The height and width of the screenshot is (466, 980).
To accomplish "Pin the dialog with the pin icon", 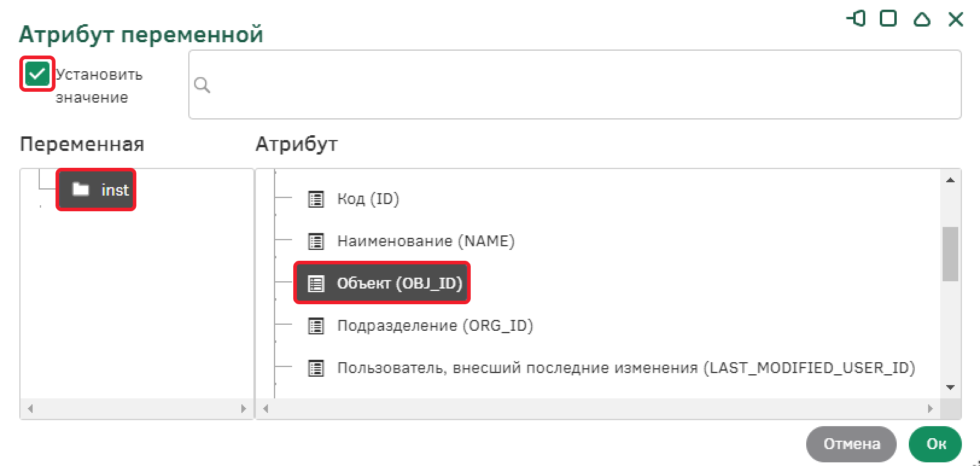I will point(856,19).
